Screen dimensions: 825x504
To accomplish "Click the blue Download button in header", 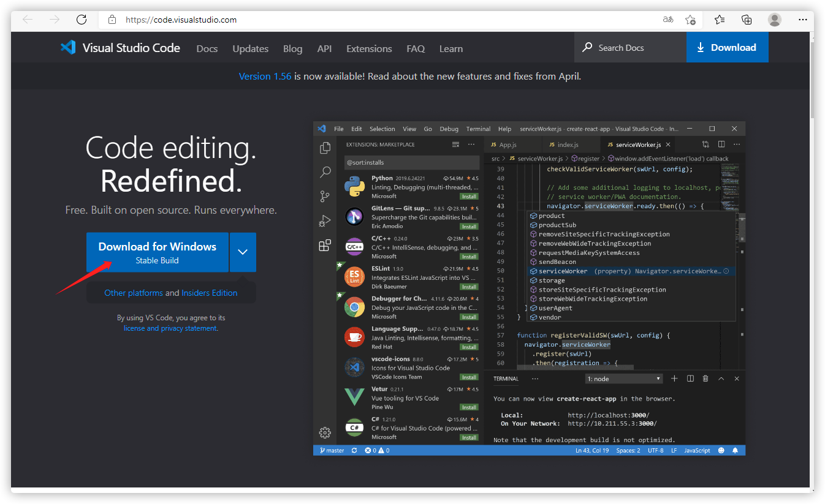I will pos(727,47).
